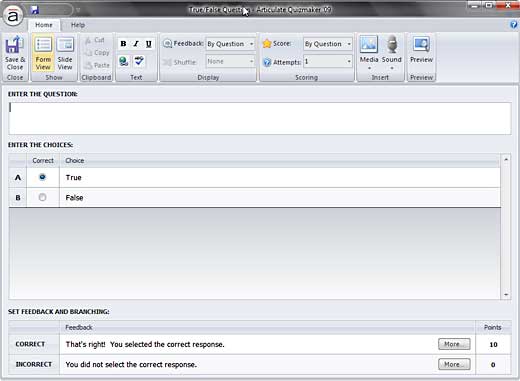Viewport: 520px width, 381px height.
Task: Select the False choice text
Action: tap(74, 198)
